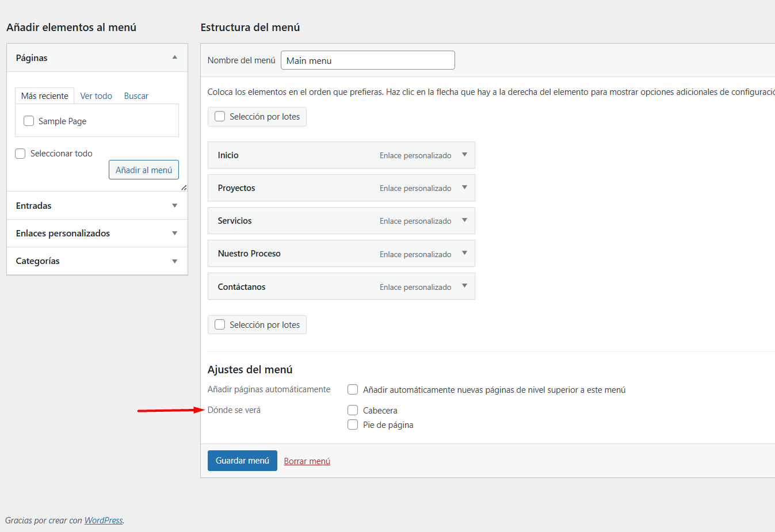Enable the Pie de página location

tap(353, 424)
